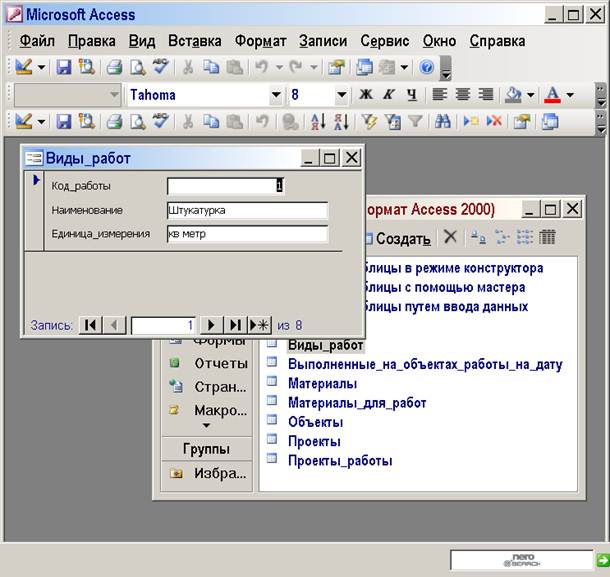
Task: Align text right in formatting toolbar
Action: click(486, 95)
